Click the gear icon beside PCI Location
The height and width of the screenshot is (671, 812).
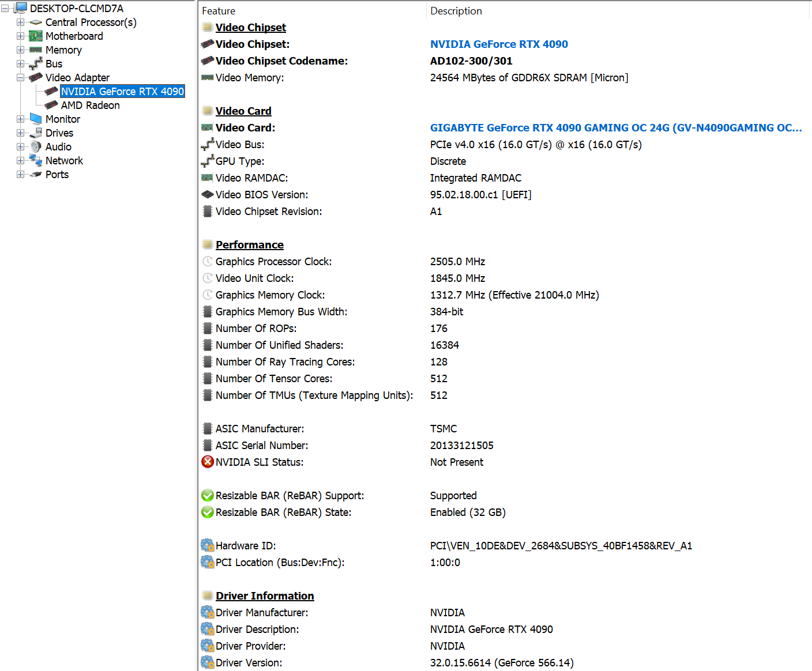208,562
